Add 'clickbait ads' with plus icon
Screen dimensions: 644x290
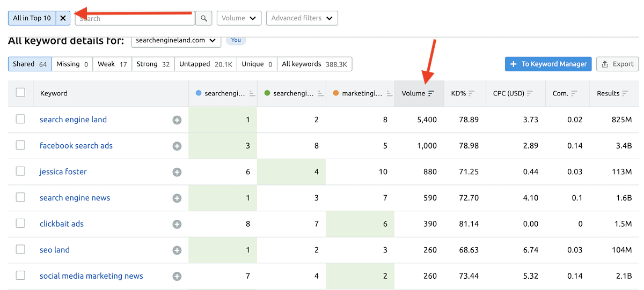pos(177,224)
